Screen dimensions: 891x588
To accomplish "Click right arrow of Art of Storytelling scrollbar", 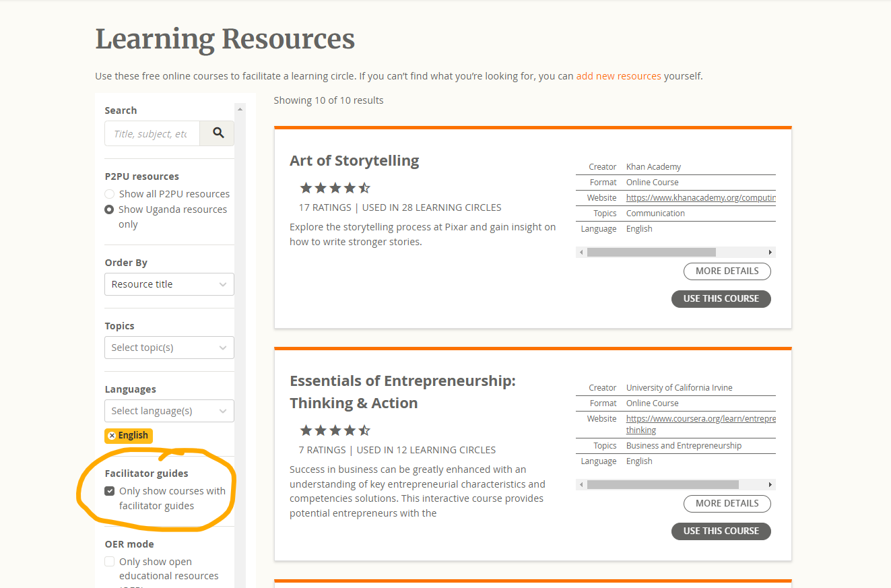I will [770, 252].
